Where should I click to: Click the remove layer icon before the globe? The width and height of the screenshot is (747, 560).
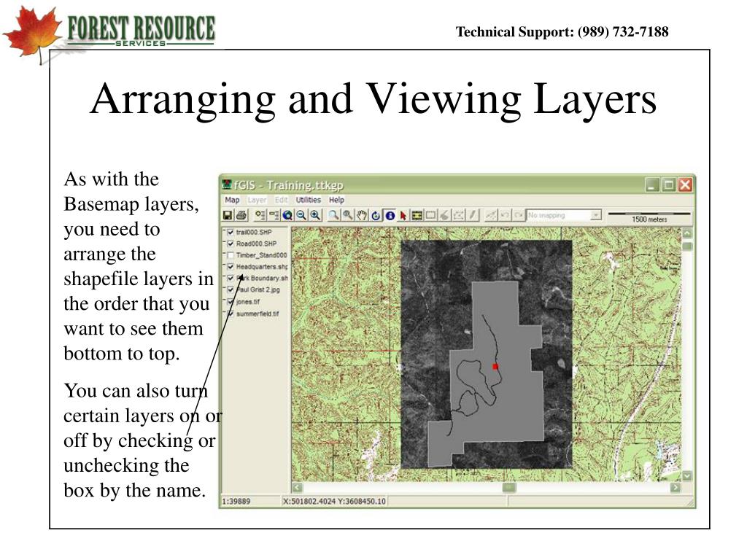(274, 215)
